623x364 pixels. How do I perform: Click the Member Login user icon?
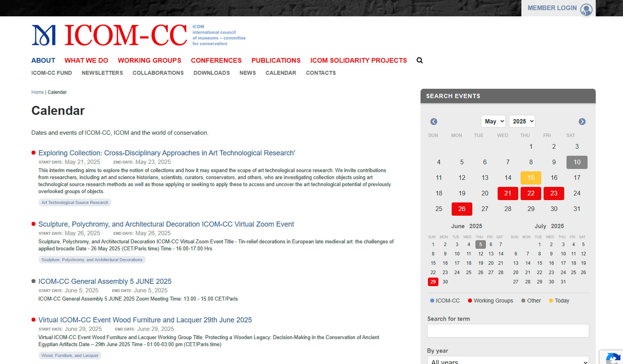[x=586, y=9]
